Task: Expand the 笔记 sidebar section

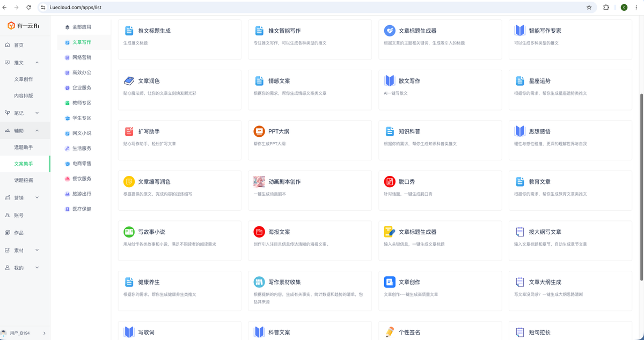Action: click(x=37, y=113)
